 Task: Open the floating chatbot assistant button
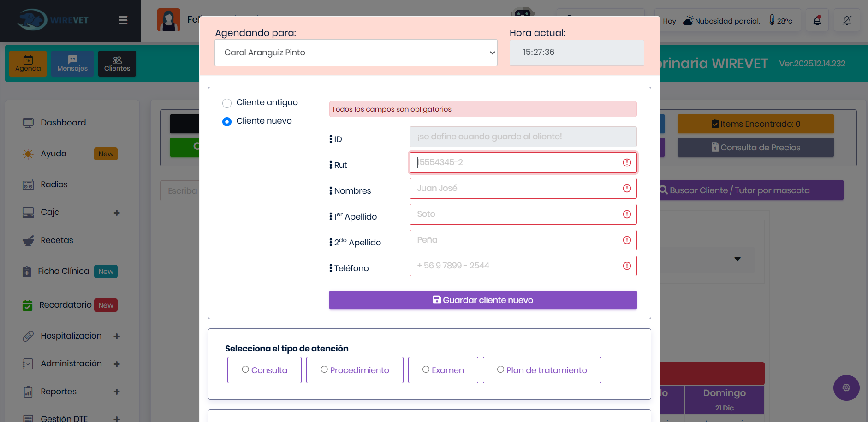point(846,388)
